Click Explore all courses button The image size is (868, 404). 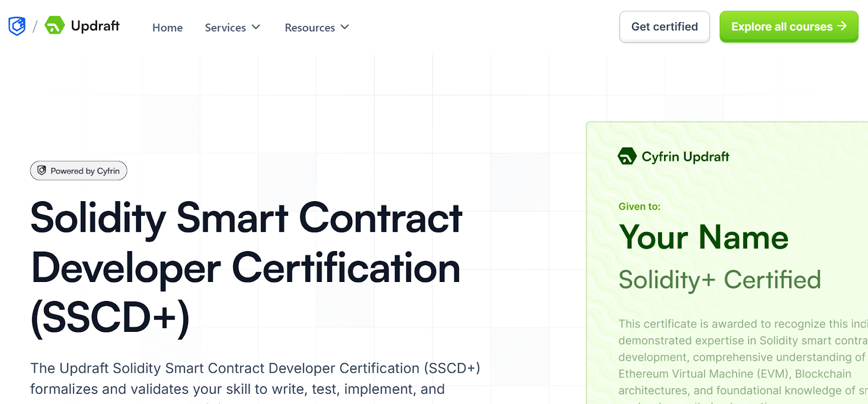[789, 27]
